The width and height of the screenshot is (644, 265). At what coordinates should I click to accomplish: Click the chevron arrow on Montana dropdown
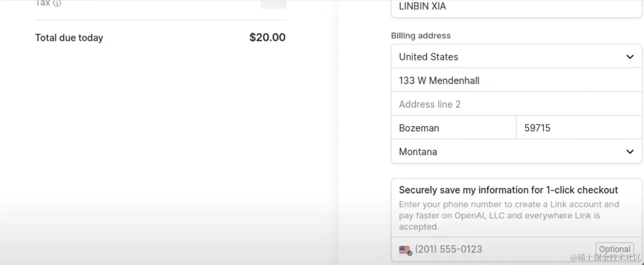629,152
